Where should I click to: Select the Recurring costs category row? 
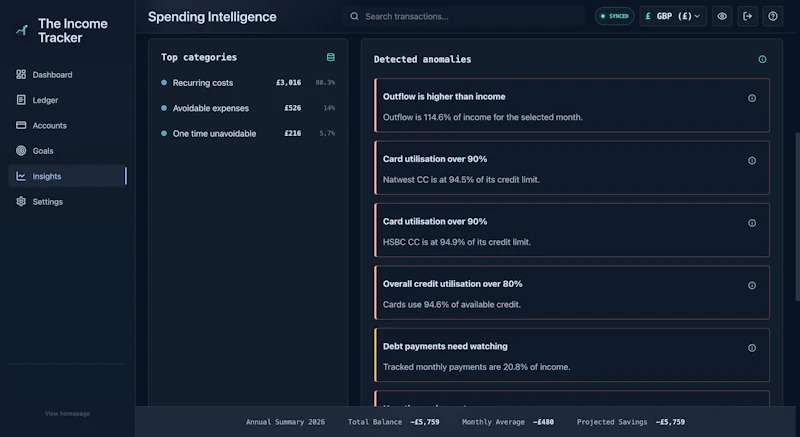tap(248, 83)
